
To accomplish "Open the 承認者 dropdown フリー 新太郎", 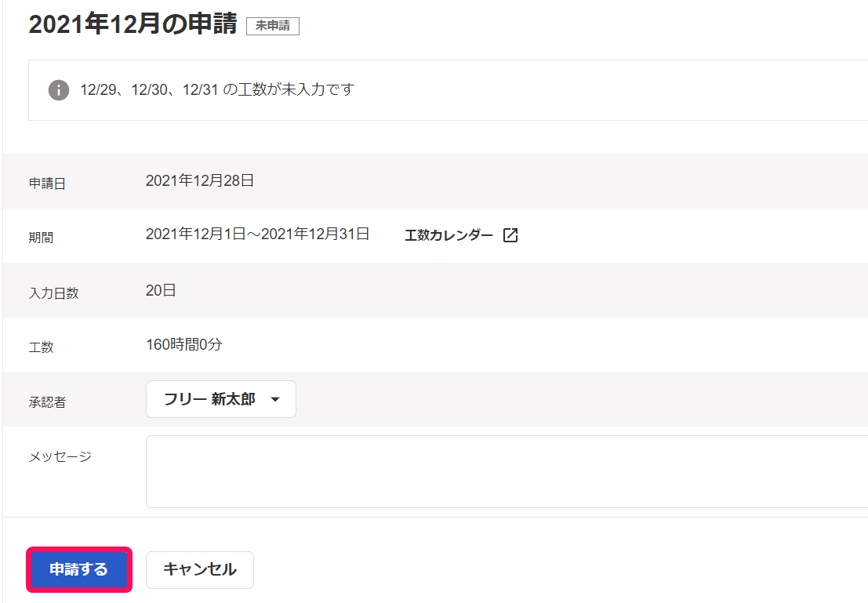I will click(221, 399).
